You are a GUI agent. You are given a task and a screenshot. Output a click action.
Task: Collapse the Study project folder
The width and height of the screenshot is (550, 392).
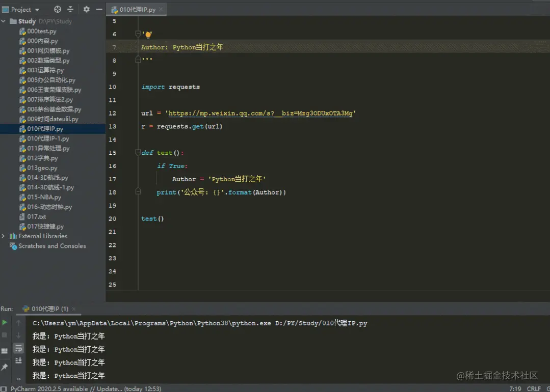pyautogui.click(x=4, y=21)
